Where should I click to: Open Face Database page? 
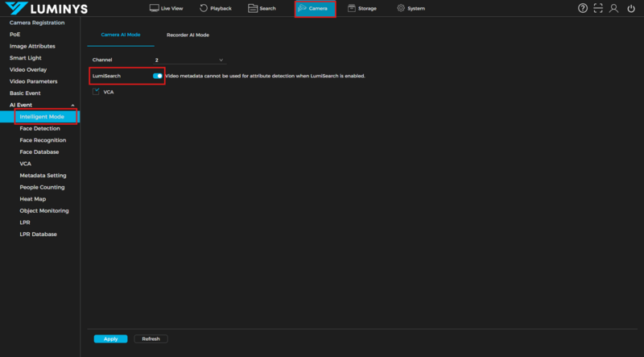tap(40, 152)
